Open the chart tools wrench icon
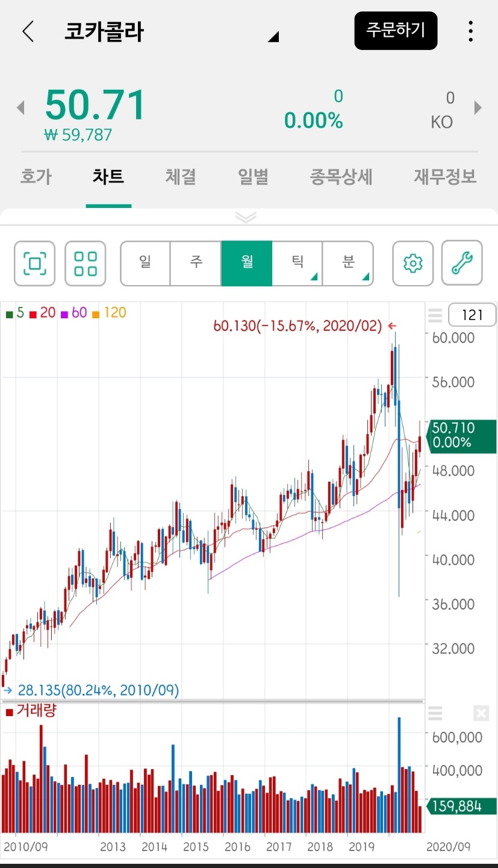Screen dimensions: 498x868 point(462,263)
